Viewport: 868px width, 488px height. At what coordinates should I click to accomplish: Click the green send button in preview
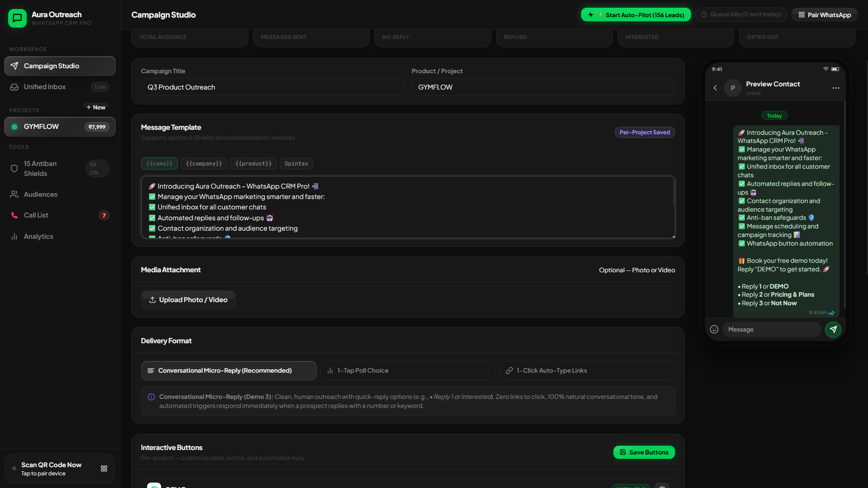point(833,329)
